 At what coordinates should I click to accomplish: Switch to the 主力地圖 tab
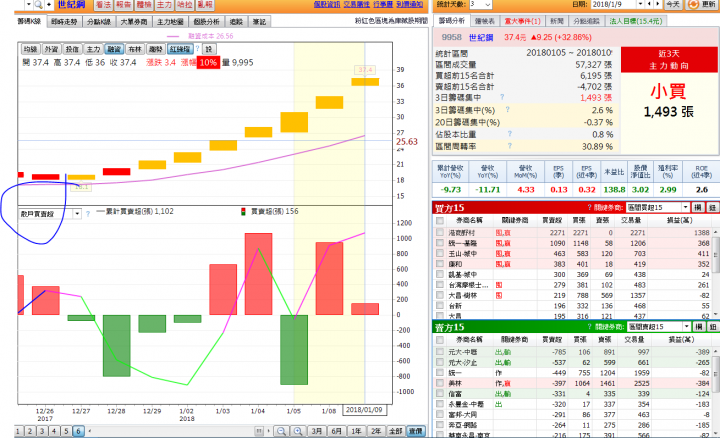(x=170, y=22)
